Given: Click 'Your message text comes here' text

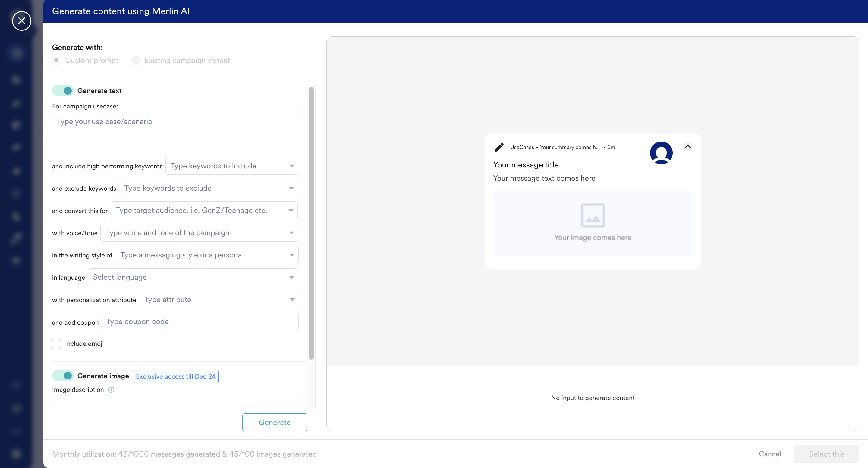Looking at the screenshot, I should pos(544,178).
